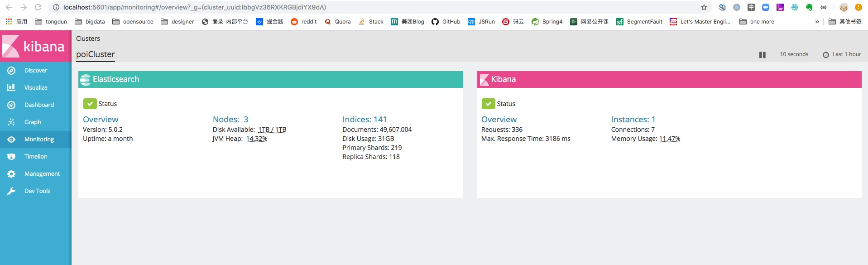Click the Disk Available 1TB / 1TB value

tap(272, 130)
